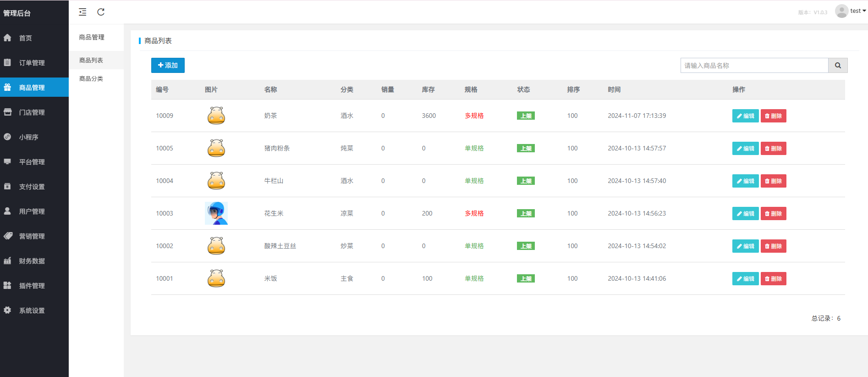Click the 添加 button

pyautogui.click(x=168, y=66)
